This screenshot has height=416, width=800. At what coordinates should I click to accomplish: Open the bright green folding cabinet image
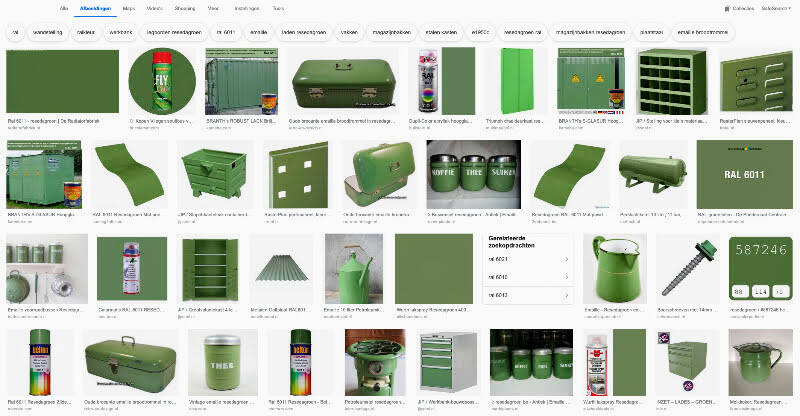tap(516, 81)
